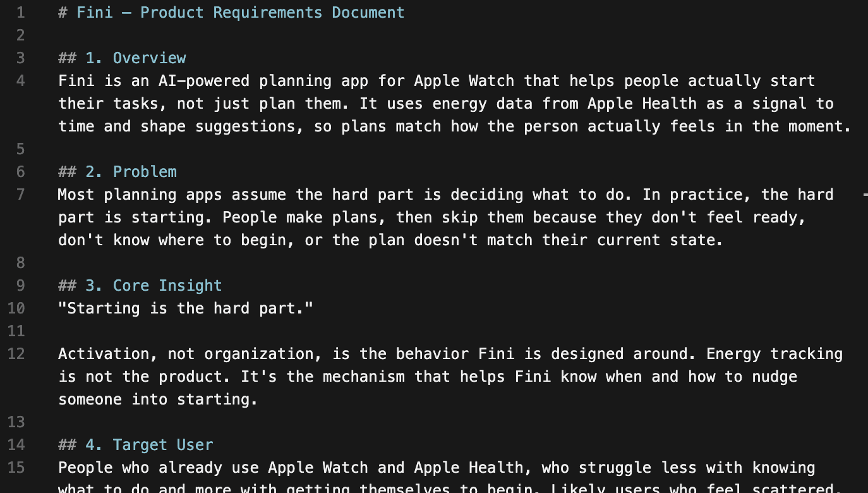Click line number 15 in the gutter

point(16,468)
